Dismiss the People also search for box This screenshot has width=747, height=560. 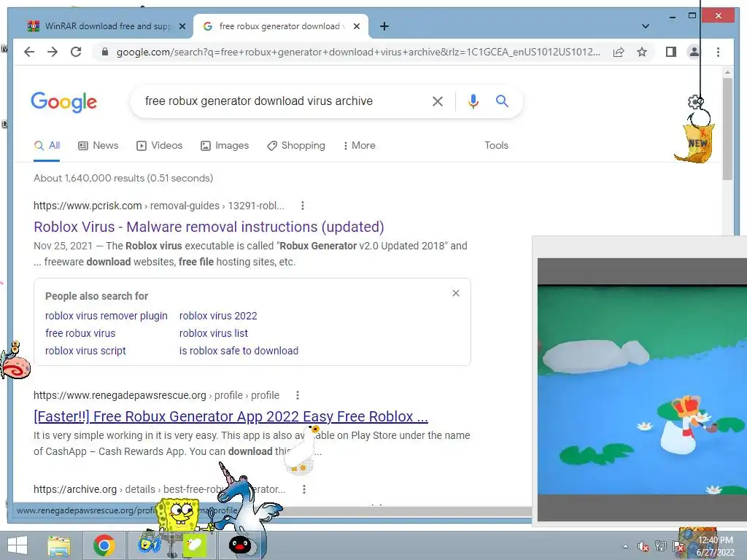pos(456,293)
